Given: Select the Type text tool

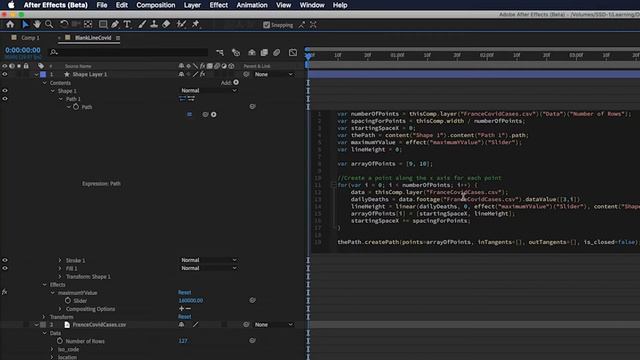Looking at the screenshot, I should pyautogui.click(x=127, y=24).
